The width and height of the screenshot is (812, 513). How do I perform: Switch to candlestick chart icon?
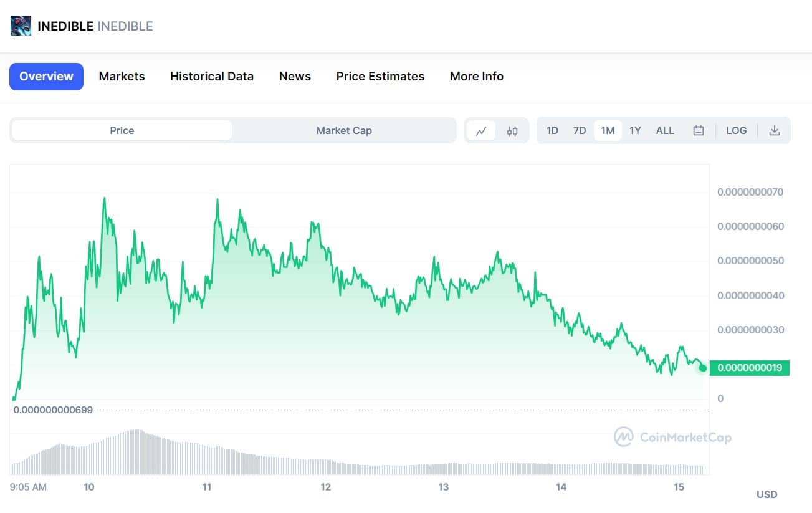click(512, 131)
